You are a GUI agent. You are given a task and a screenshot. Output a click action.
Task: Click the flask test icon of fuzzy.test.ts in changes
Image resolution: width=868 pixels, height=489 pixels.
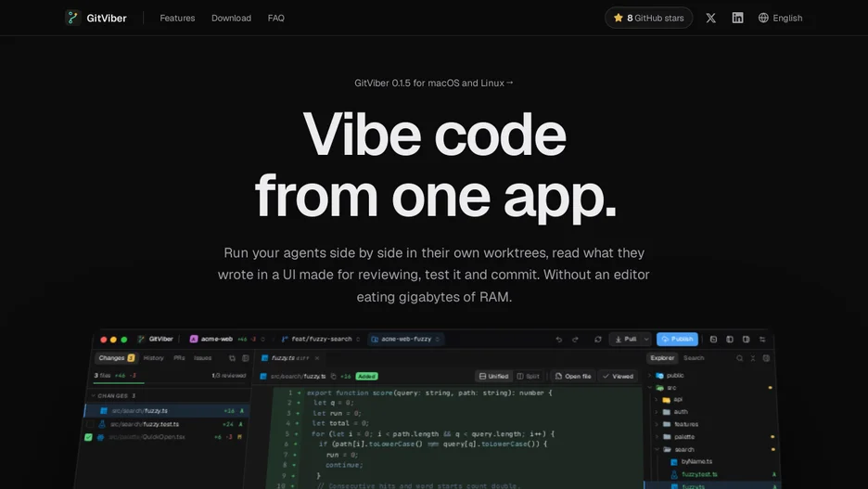point(102,424)
